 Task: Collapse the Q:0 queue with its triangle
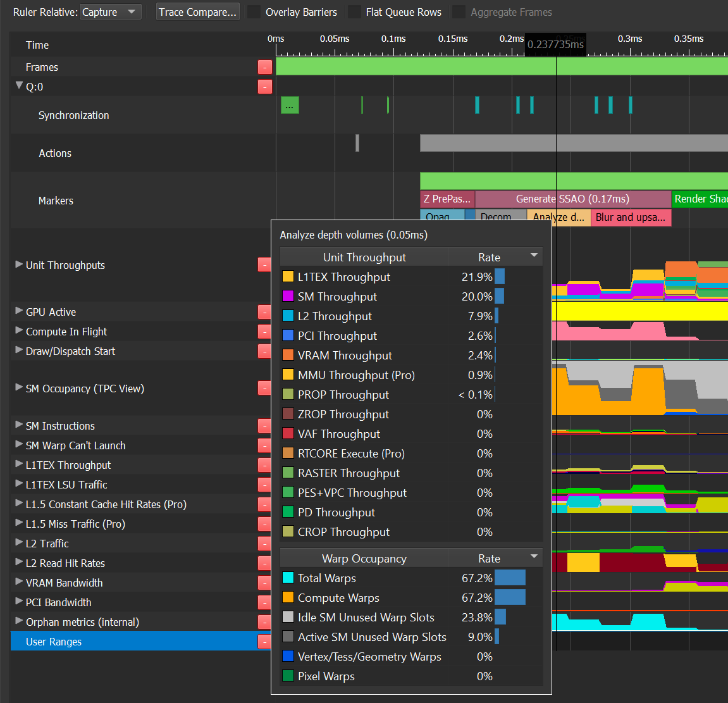[19, 87]
